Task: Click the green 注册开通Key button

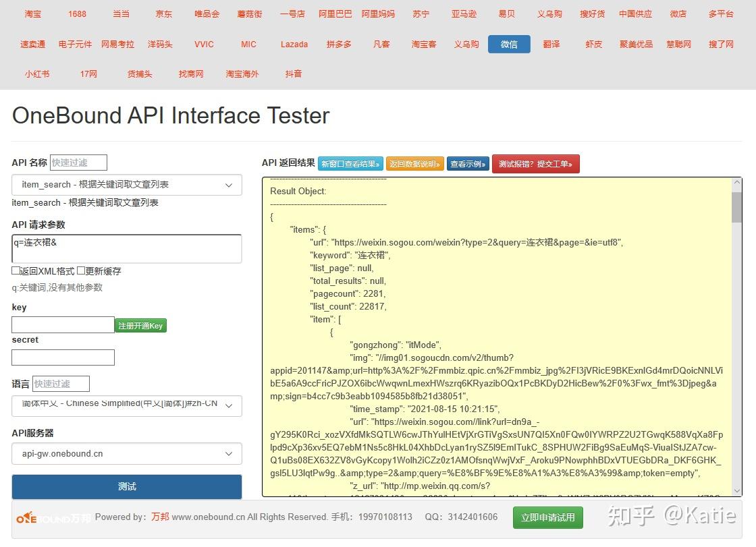Action: [140, 326]
